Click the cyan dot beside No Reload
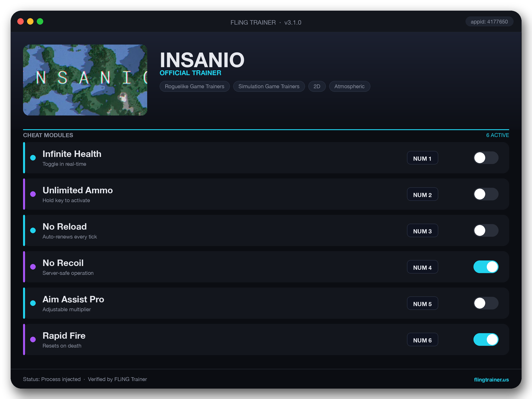 pos(33,230)
